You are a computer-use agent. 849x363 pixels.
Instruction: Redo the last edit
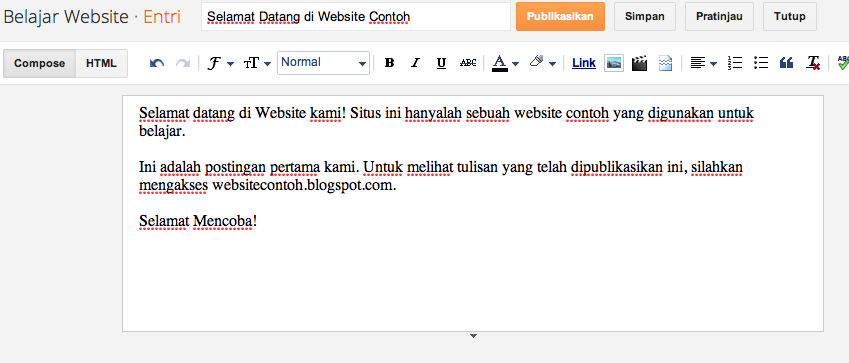click(x=183, y=63)
